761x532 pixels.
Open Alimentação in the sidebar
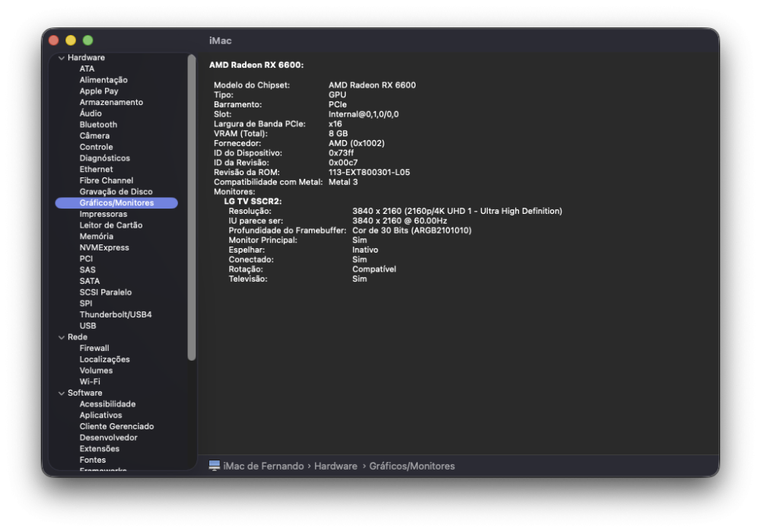(x=103, y=80)
